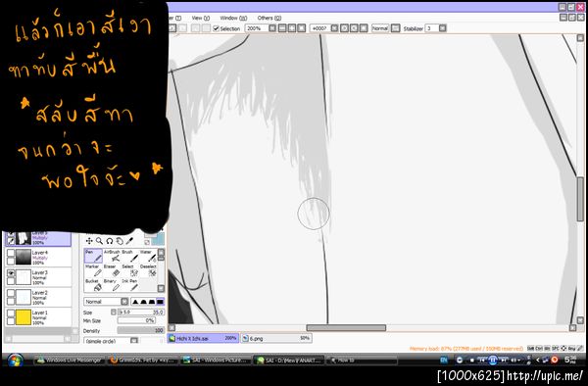
Task: Select Layer1 yellow thumbnail
Action: click(24, 317)
